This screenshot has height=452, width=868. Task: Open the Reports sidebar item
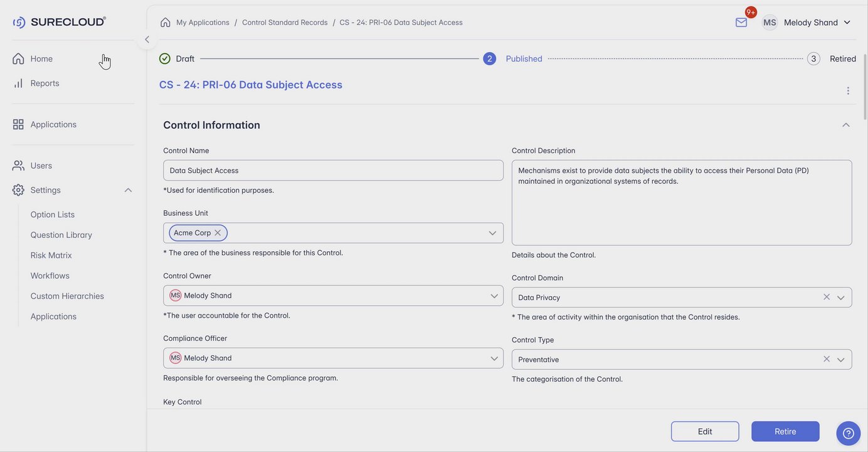tap(45, 83)
